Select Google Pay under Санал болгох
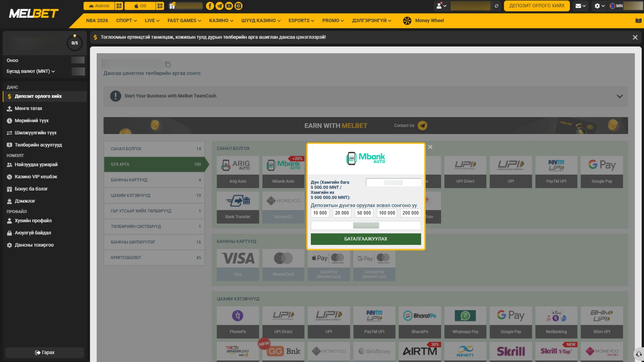The height and width of the screenshot is (362, 644). (602, 172)
